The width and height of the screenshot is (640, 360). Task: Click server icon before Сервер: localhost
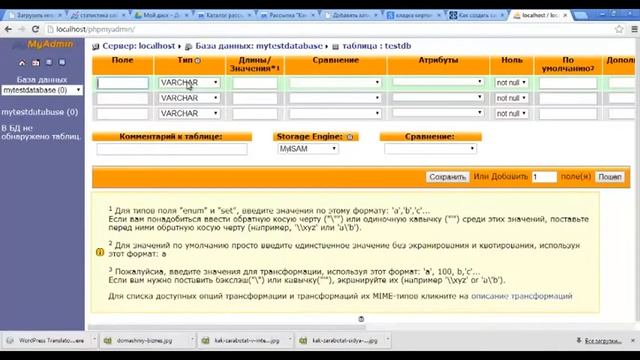coord(96,47)
